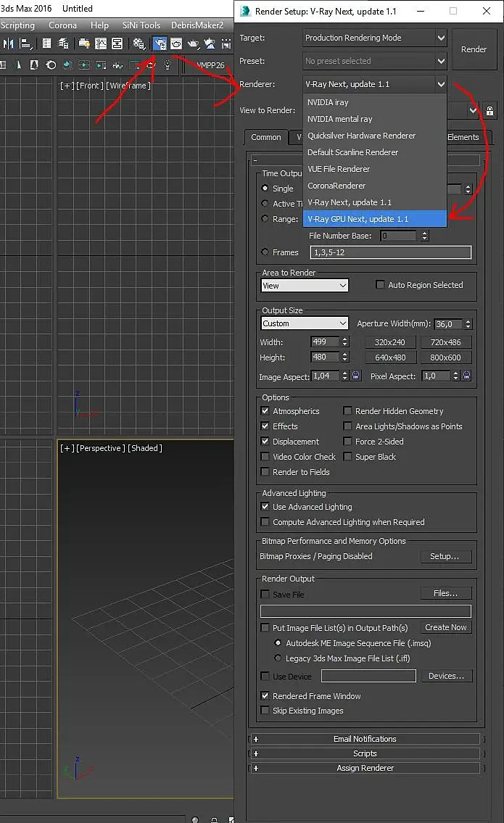Viewport: 504px width, 823px height.
Task: Select V-Ray GPU Next, update 1.1
Action: coord(375,219)
